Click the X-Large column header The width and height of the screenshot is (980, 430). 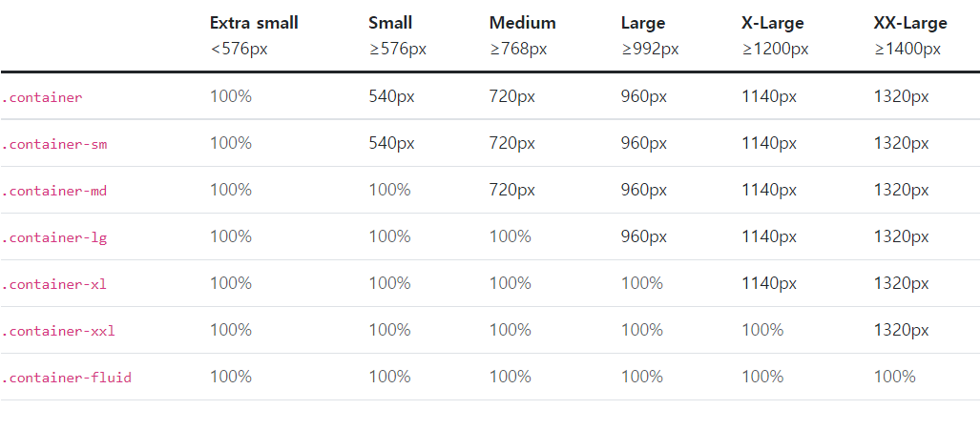(773, 23)
